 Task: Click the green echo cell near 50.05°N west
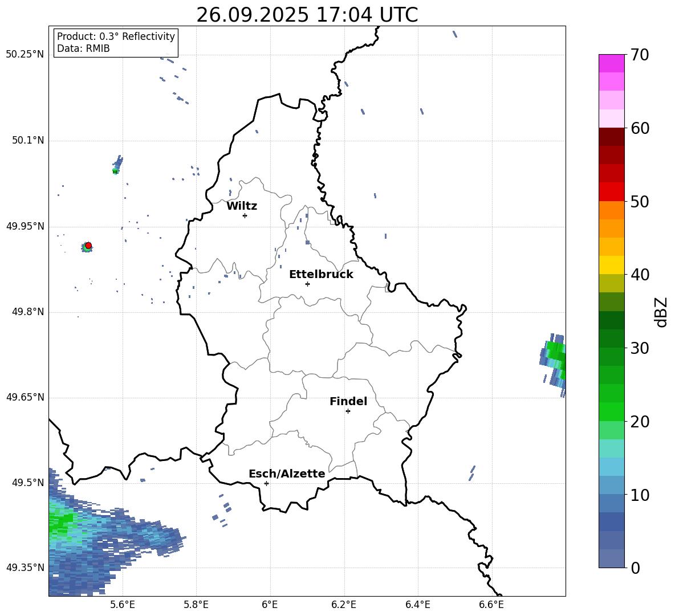pos(115,171)
